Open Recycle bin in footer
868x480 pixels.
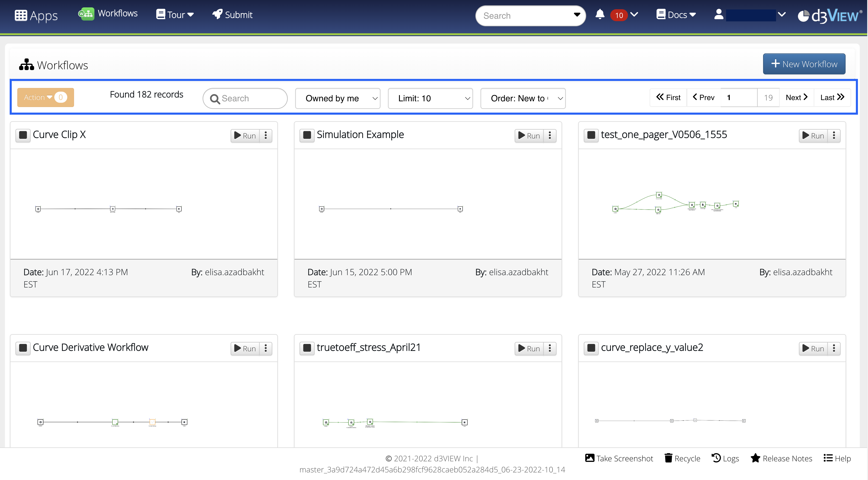pos(682,458)
